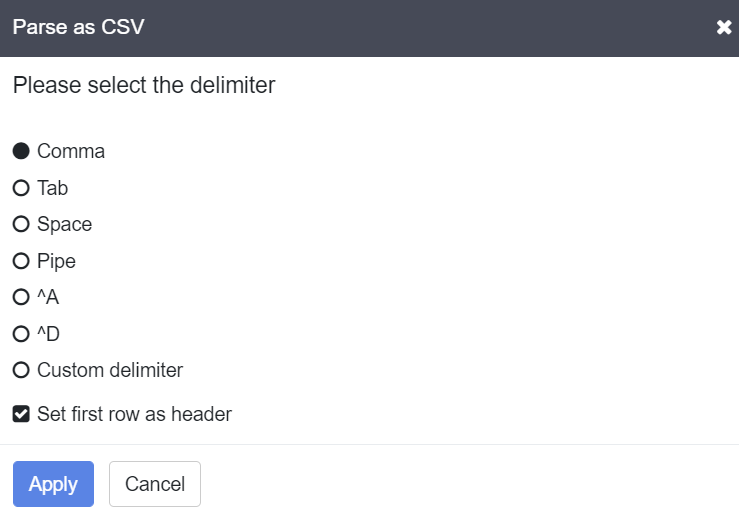Choose the Tab delimiter radio button
Screen dimensions: 739x519
click(21, 188)
